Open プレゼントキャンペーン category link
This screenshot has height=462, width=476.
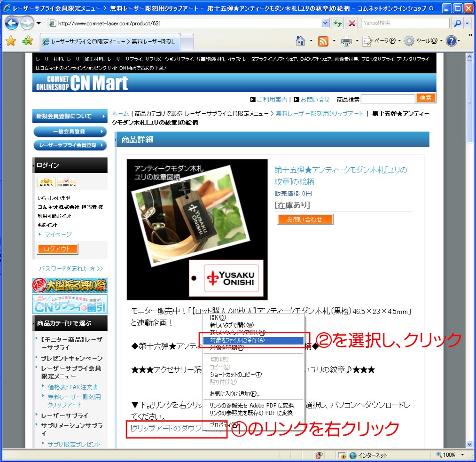pos(71,358)
